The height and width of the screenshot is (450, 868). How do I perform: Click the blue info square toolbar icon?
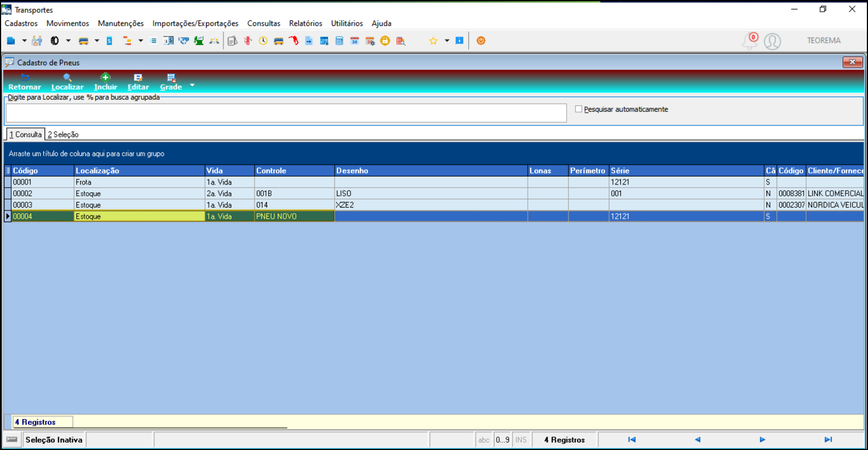point(459,41)
